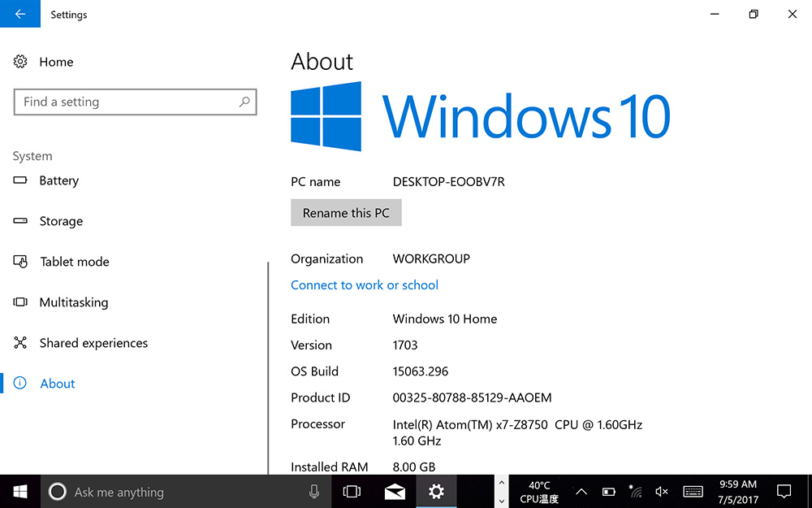Activate the Cortana microphone icon
This screenshot has width=812, height=508.
(x=313, y=492)
